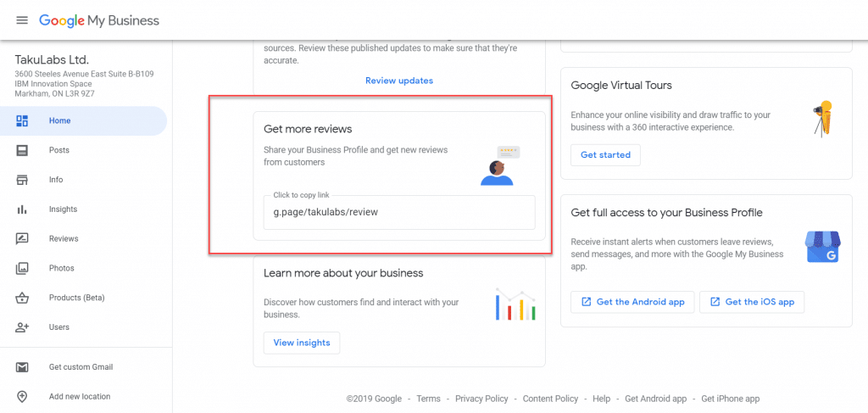Click the View insights button
868x413 pixels.
click(302, 343)
